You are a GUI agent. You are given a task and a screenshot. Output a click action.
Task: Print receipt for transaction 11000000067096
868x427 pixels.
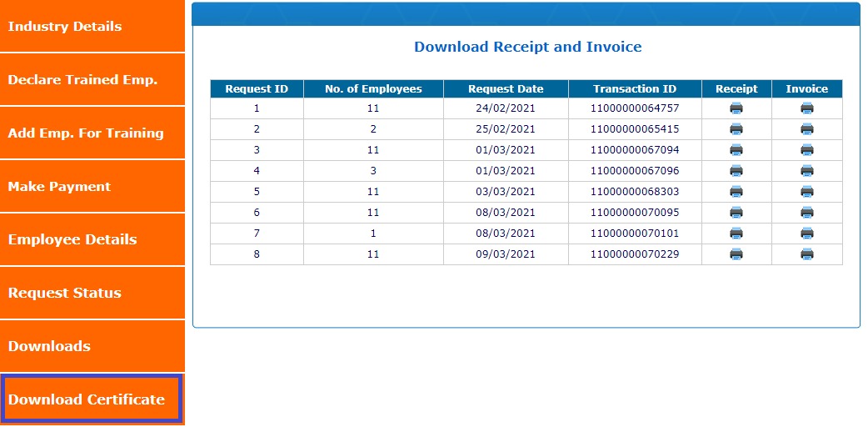point(736,171)
